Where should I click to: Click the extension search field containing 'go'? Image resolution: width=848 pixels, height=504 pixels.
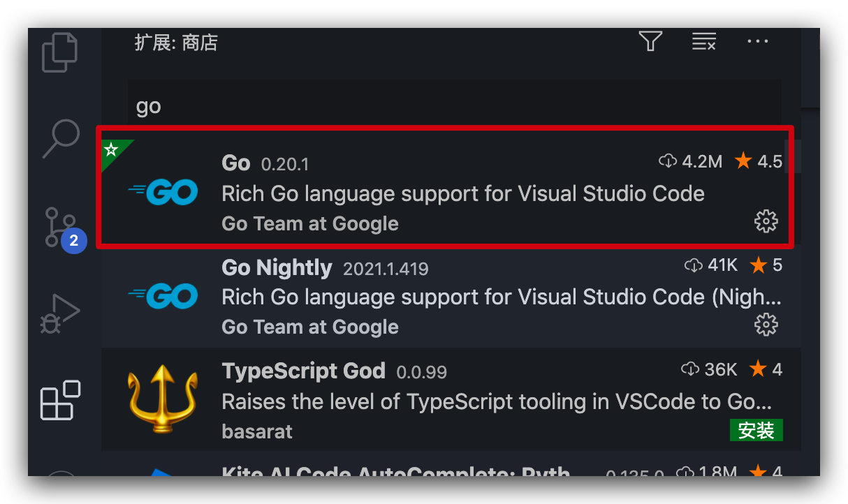click(x=454, y=106)
